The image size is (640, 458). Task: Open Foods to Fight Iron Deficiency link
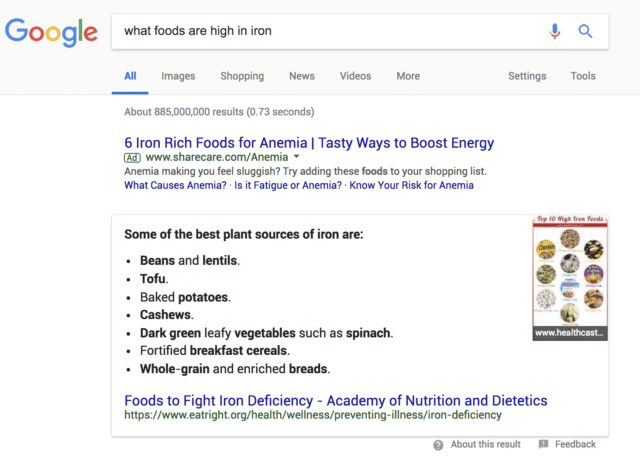pyautogui.click(x=336, y=400)
